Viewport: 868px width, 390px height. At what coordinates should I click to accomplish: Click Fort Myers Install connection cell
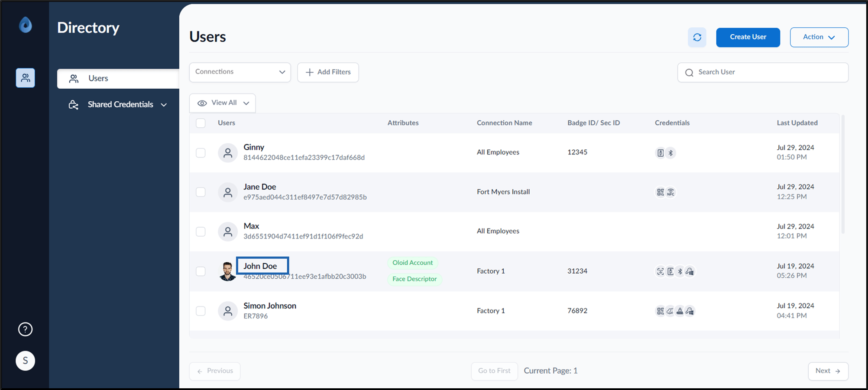point(503,192)
